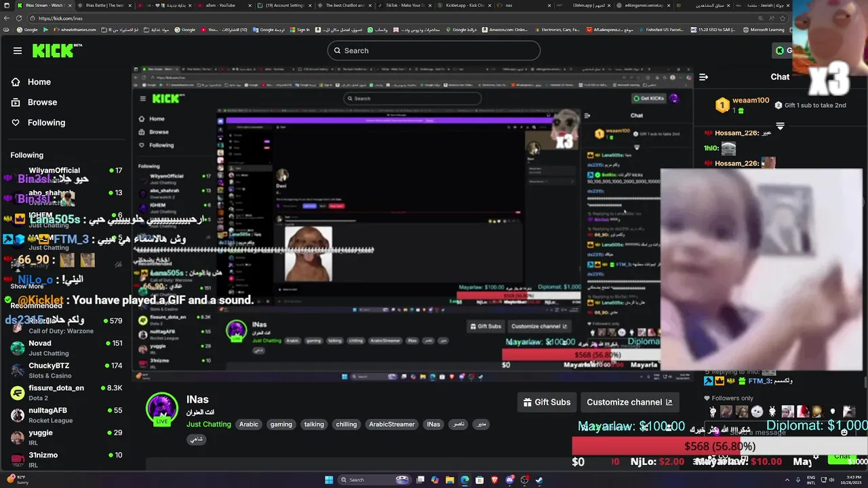This screenshot has width=868, height=488.
Task: Open fissure_dota_en recommended channel
Action: [x=66, y=392]
